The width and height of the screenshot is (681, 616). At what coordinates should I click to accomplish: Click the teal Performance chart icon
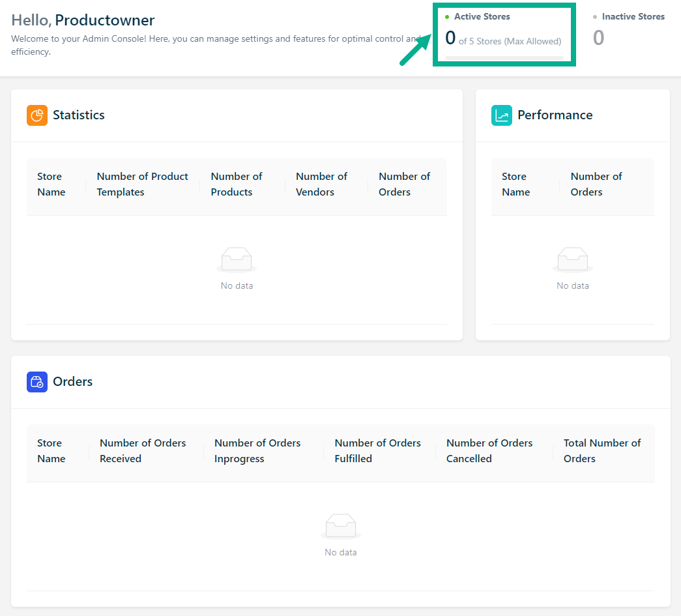502,115
